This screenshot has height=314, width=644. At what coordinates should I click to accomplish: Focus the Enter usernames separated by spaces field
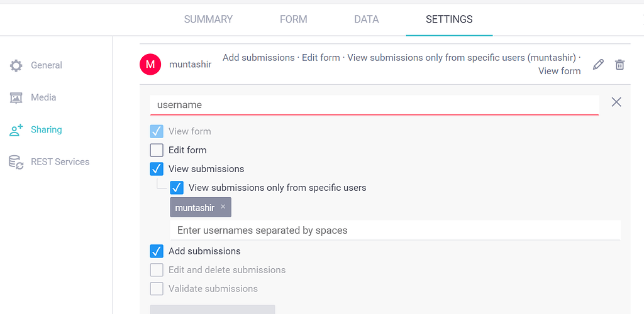(395, 230)
